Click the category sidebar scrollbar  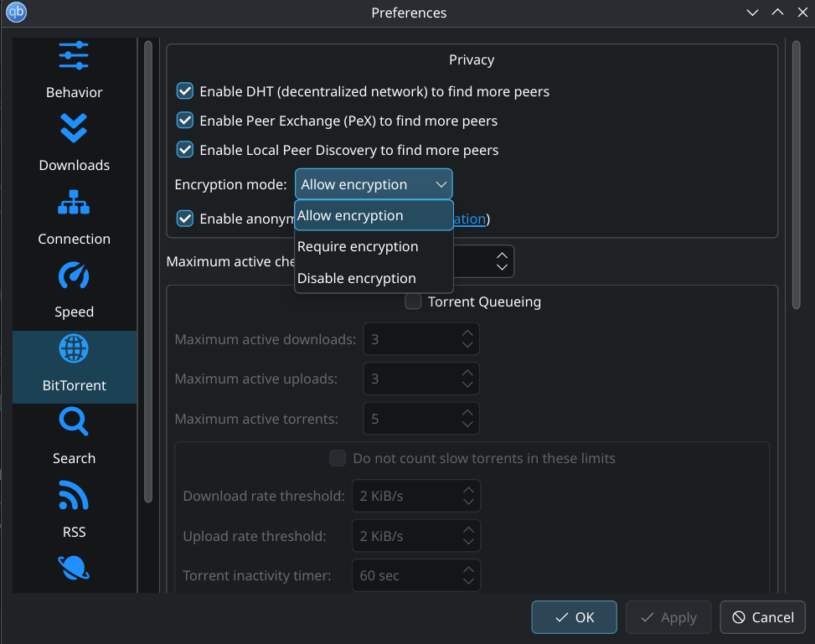coord(148,271)
